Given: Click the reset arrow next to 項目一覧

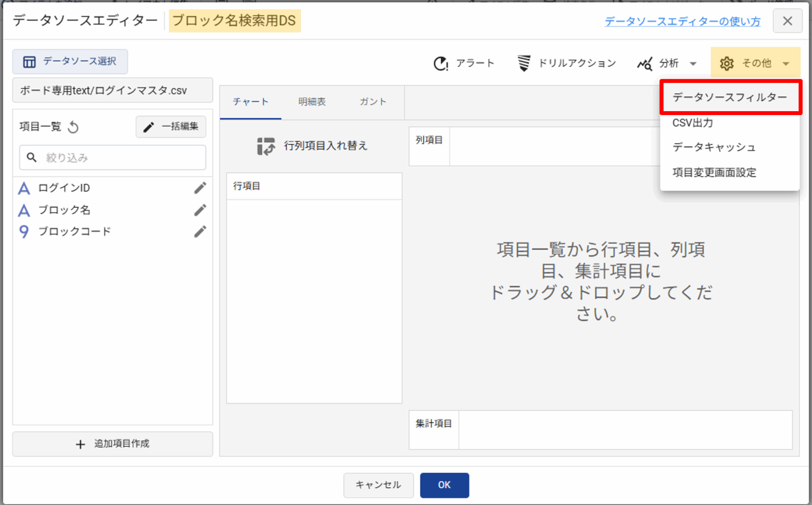Looking at the screenshot, I should tap(73, 127).
